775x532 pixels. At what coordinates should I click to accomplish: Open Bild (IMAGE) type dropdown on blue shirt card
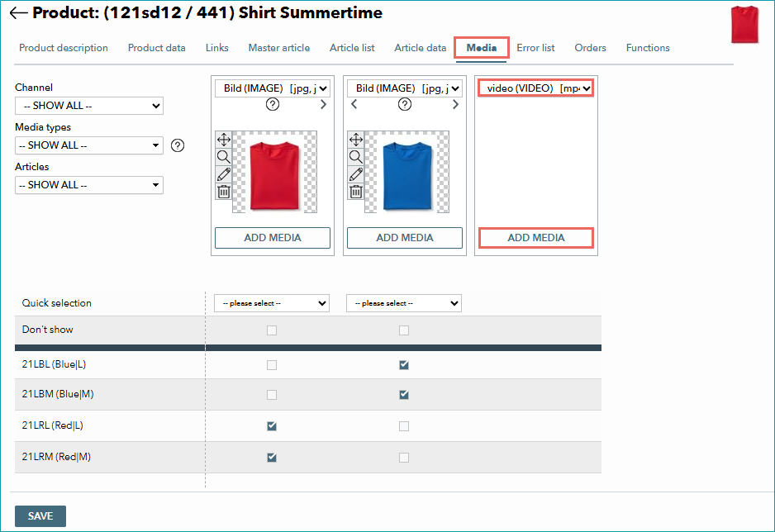(404, 88)
